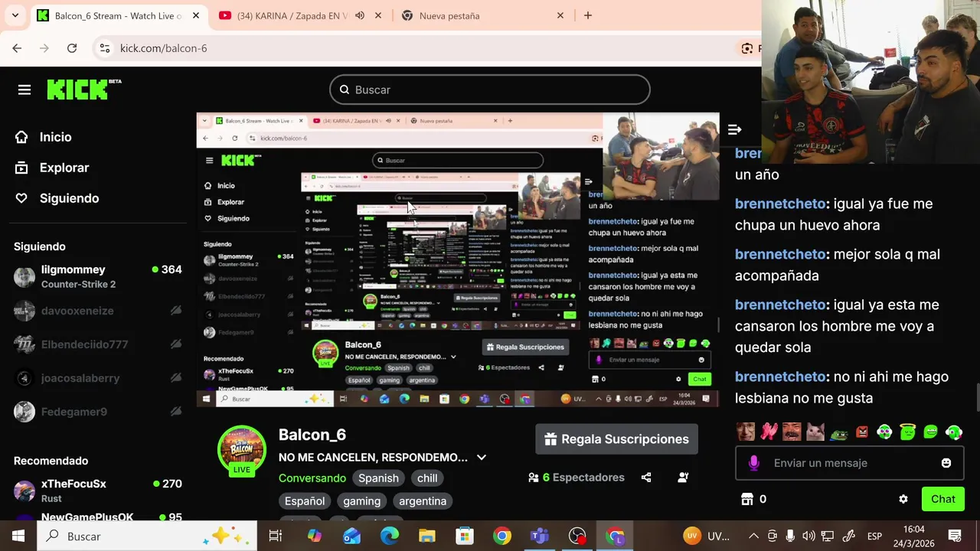Click the Buscar search field on Kick
980x551 pixels.
click(490, 90)
